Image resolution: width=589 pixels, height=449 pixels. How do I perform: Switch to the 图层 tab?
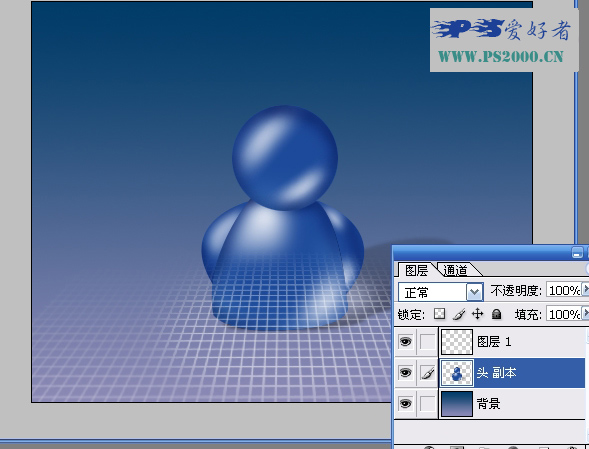tap(417, 270)
